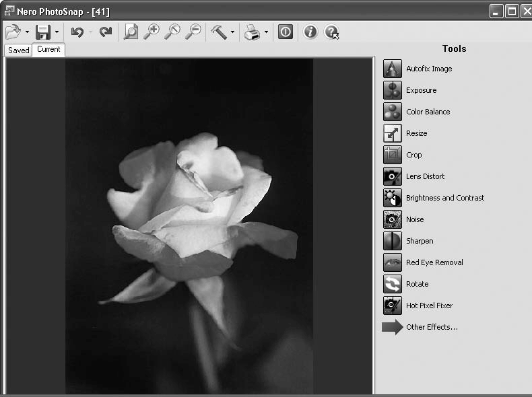Click the Save floppy disk icon

[43, 32]
